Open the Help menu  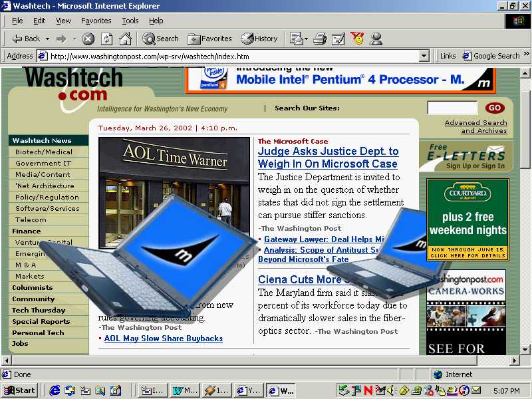[156, 21]
